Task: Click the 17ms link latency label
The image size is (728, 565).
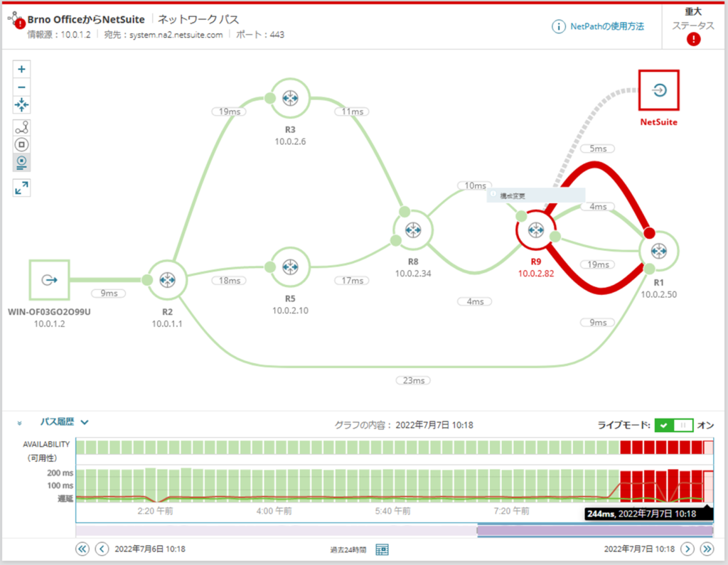Action: (x=352, y=281)
